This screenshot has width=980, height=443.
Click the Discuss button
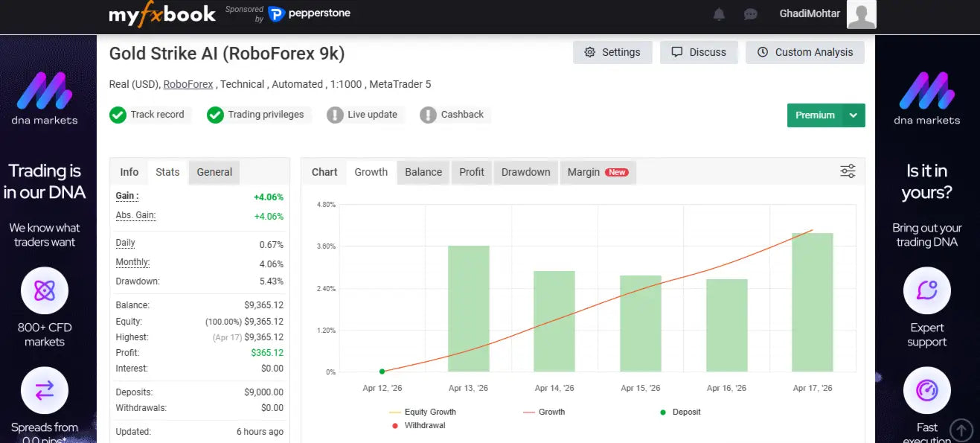[699, 52]
